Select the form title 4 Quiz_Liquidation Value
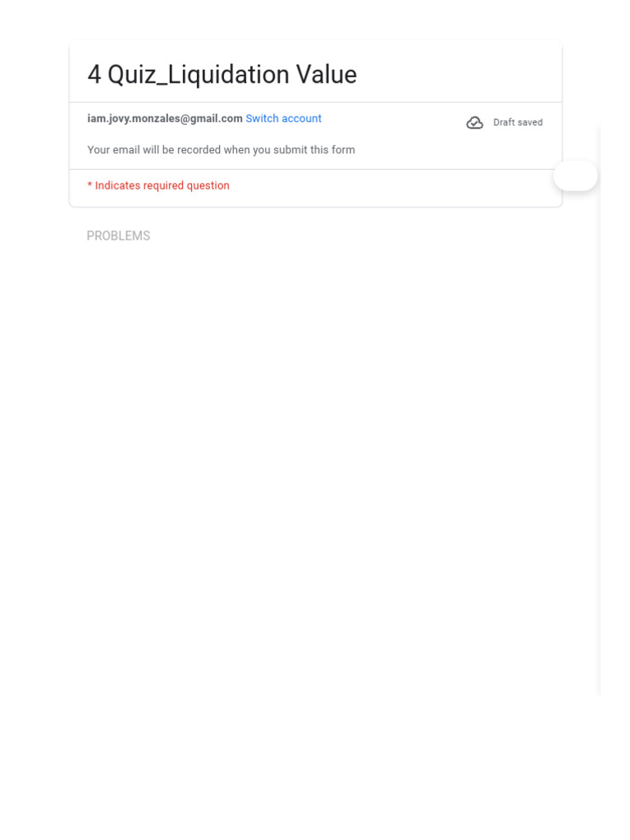The image size is (630, 840). 222,75
